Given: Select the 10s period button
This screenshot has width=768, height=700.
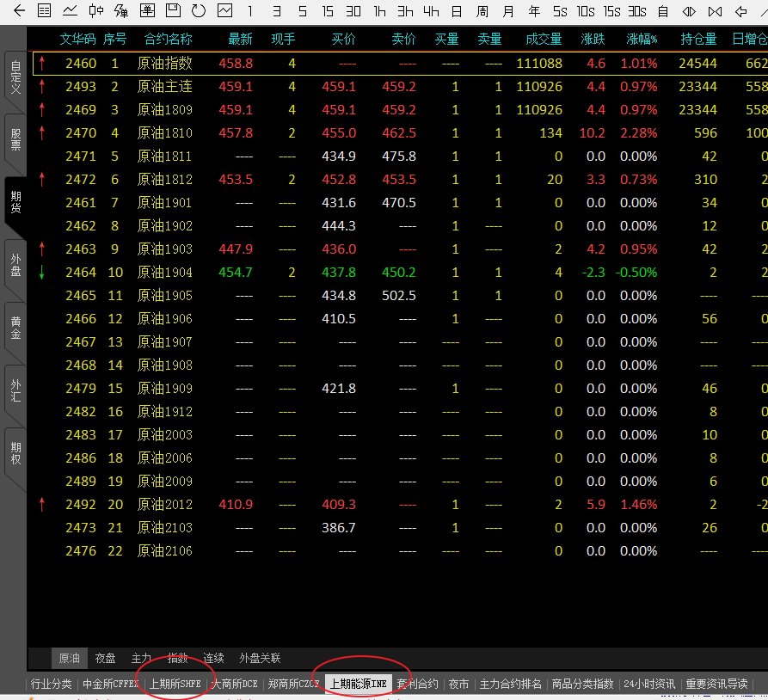Looking at the screenshot, I should pos(586,11).
